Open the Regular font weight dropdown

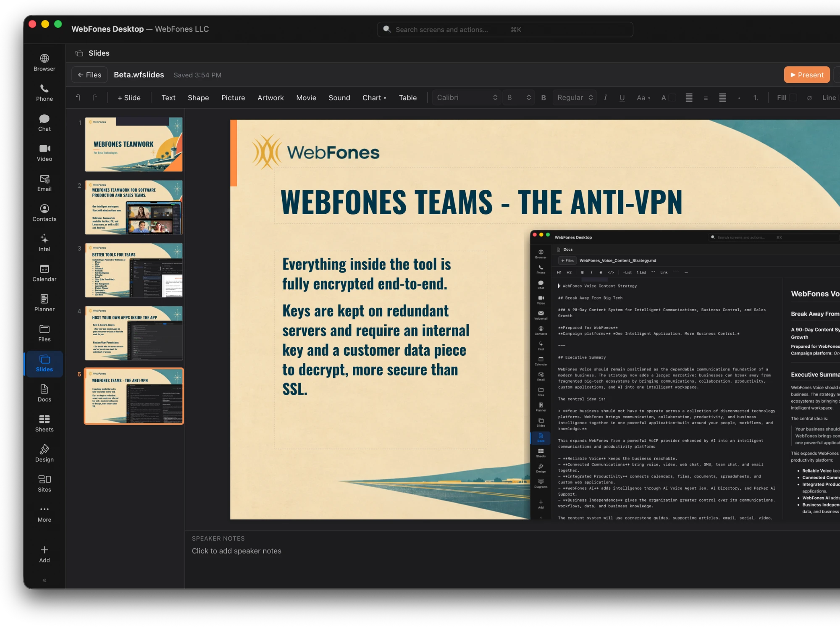(x=575, y=97)
